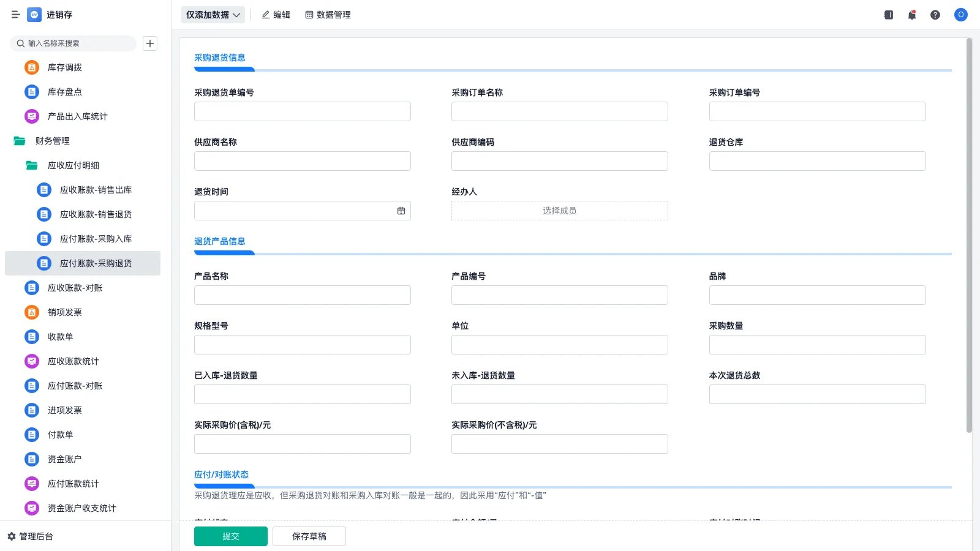
Task: Open 应收账款-销售出库 in the sidebar
Action: tap(83, 190)
